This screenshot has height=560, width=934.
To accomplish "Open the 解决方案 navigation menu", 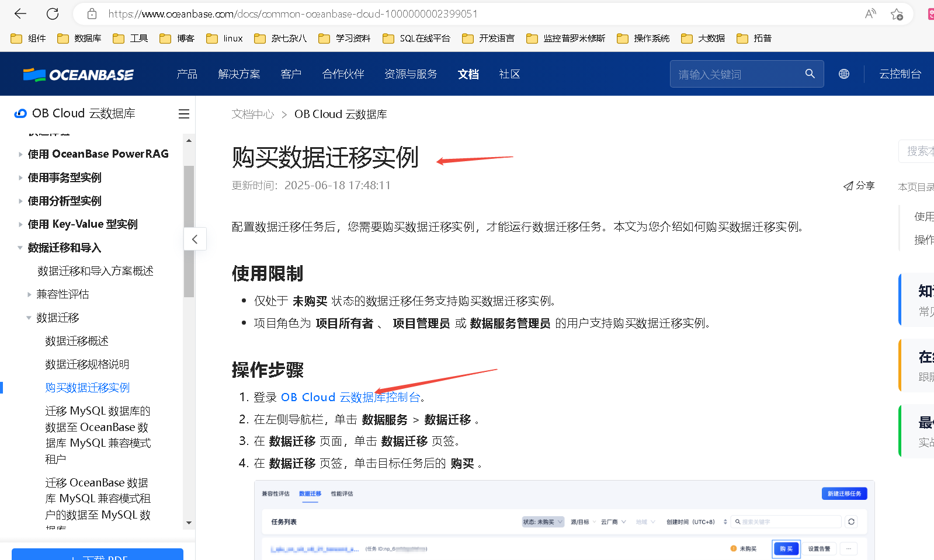I will (239, 74).
